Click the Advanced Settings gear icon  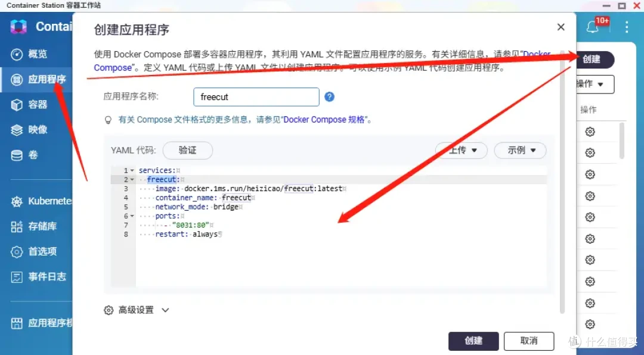tap(109, 310)
